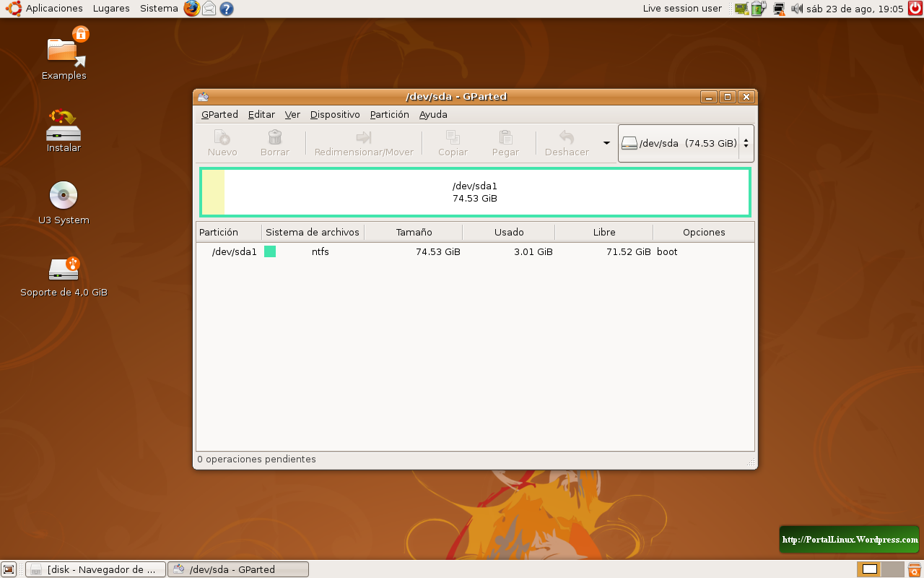This screenshot has width=924, height=578.
Task: Select the /dev/sda1 row in partition list
Action: coord(475,251)
